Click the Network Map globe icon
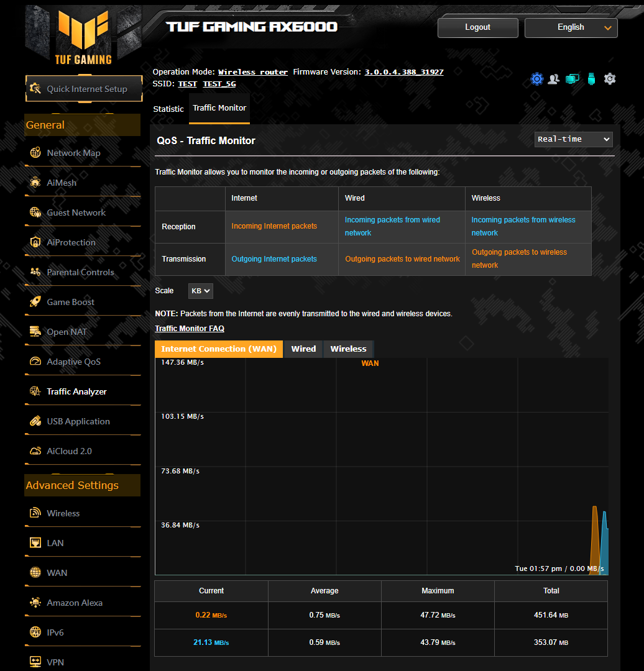 tap(35, 153)
